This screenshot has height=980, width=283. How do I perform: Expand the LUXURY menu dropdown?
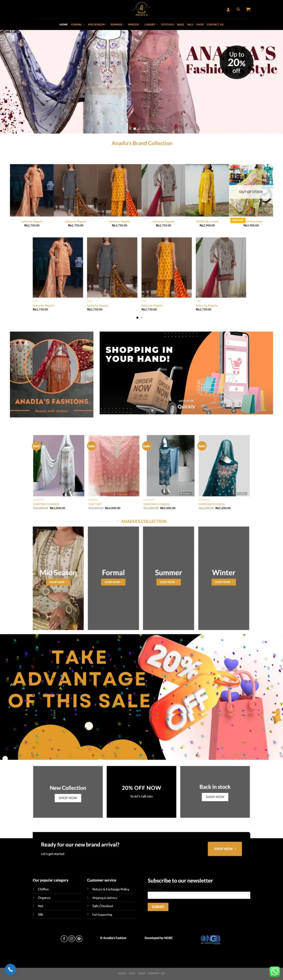[151, 24]
